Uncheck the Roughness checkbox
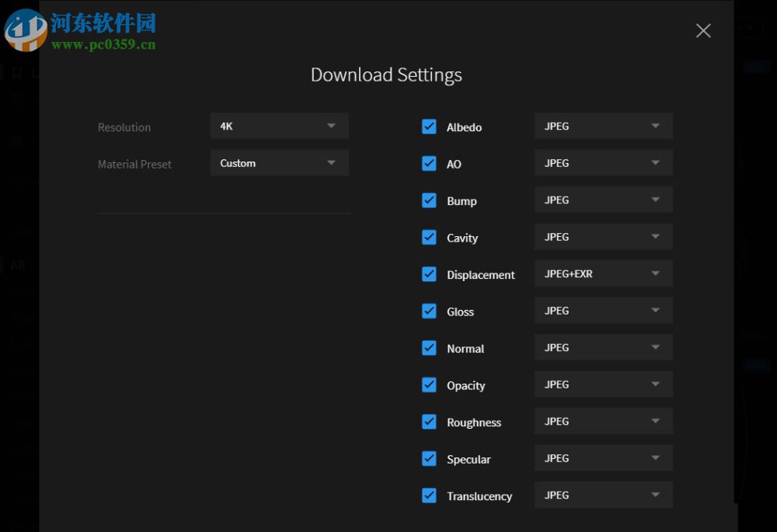 point(429,422)
